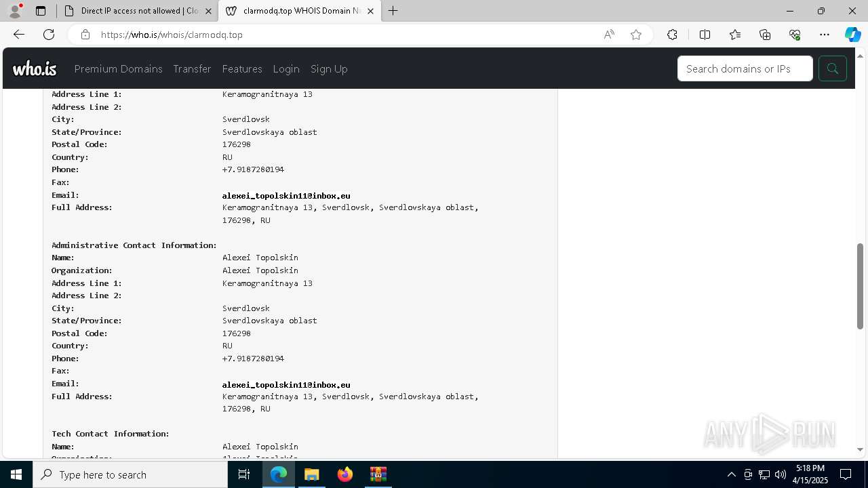Open Browser essentials

point(795,35)
